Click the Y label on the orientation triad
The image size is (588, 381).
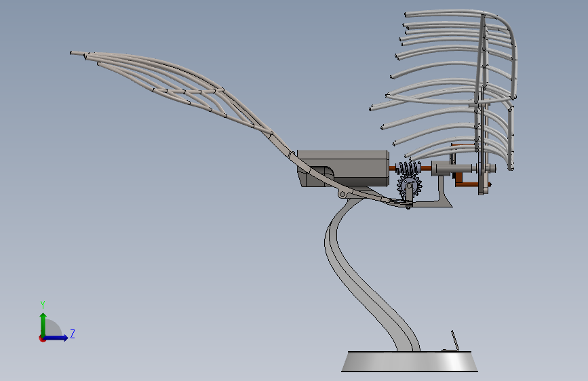(43, 304)
